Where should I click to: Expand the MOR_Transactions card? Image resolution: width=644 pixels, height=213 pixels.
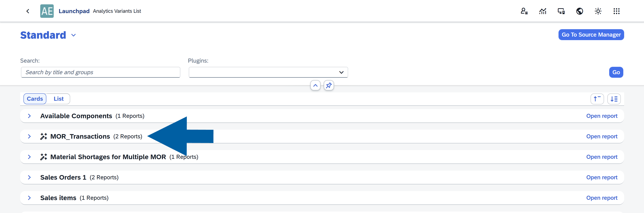[x=29, y=136]
